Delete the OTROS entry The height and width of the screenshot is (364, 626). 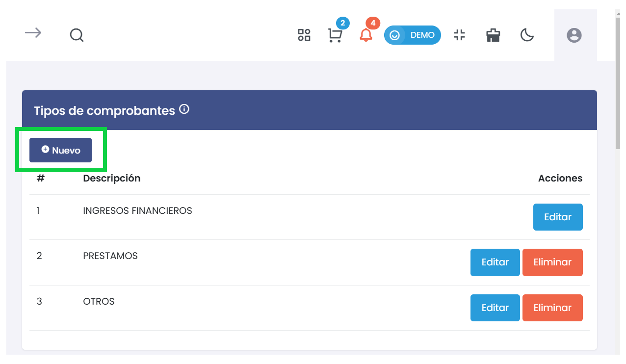pyautogui.click(x=552, y=308)
